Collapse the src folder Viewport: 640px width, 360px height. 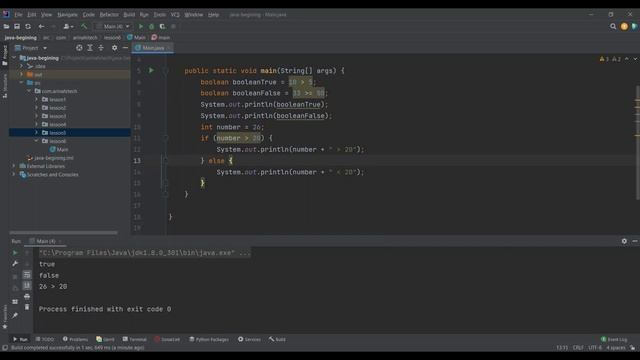(x=22, y=83)
